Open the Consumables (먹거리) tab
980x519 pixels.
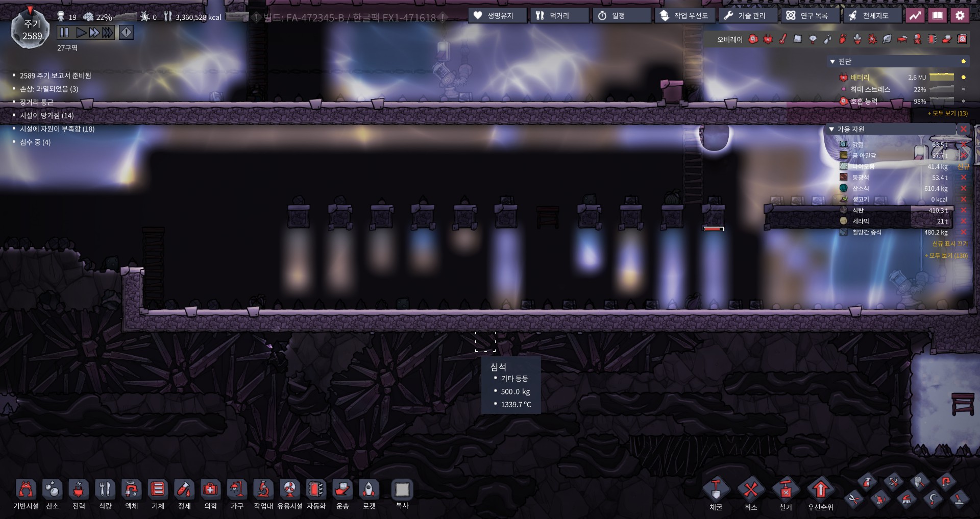(559, 16)
